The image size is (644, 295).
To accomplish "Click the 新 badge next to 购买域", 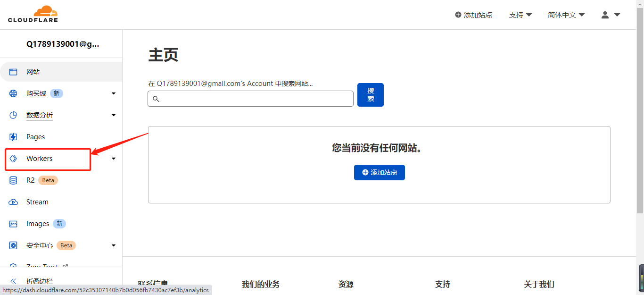I will (57, 93).
